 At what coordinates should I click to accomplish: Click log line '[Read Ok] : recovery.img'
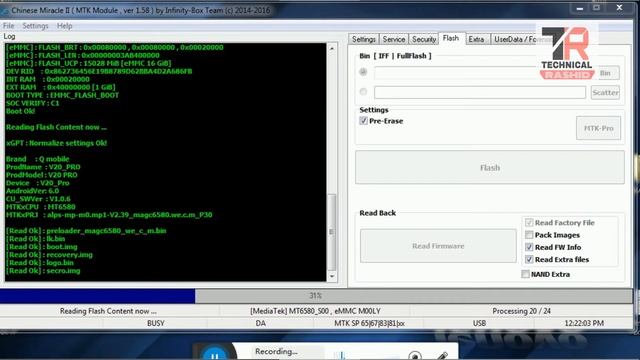click(x=49, y=255)
